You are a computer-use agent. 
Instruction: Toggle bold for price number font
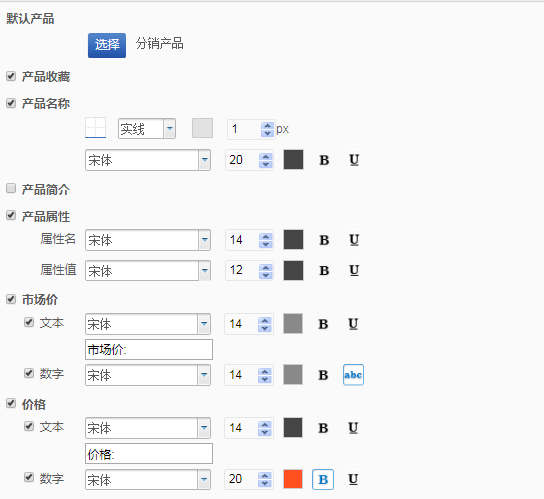pos(323,479)
